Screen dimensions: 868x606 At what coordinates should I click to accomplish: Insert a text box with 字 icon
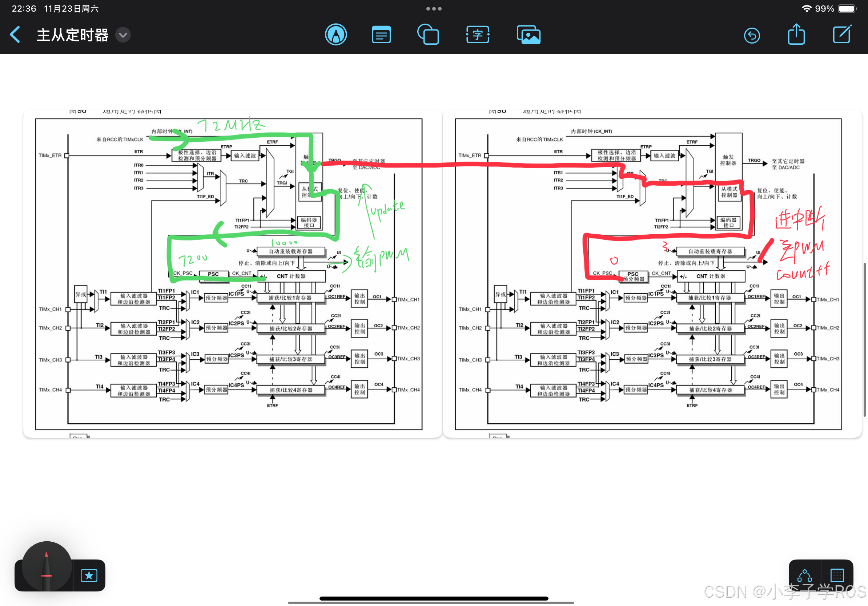point(478,35)
